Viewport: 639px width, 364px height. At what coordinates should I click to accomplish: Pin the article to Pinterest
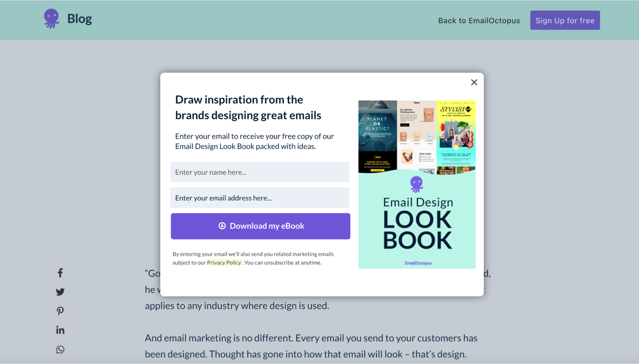coord(60,311)
